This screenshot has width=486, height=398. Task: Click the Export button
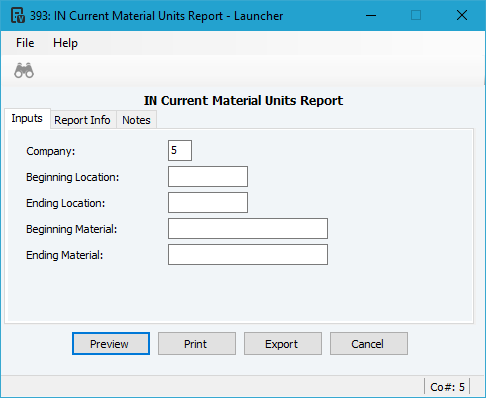283,344
